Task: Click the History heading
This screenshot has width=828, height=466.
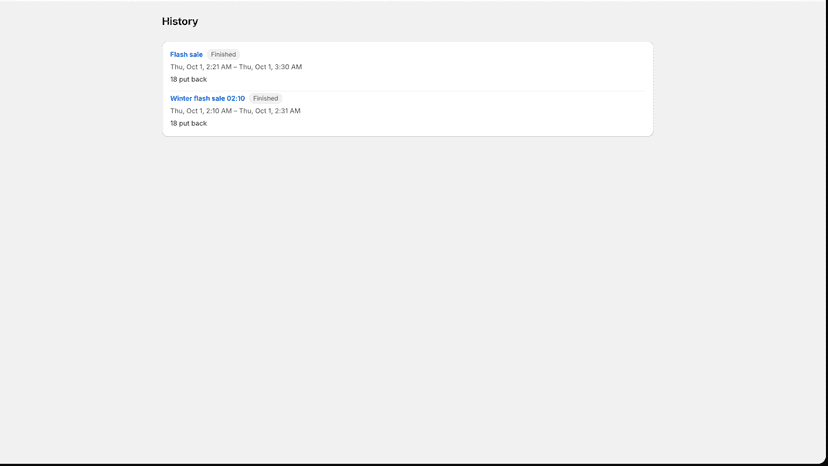Action: [x=180, y=21]
